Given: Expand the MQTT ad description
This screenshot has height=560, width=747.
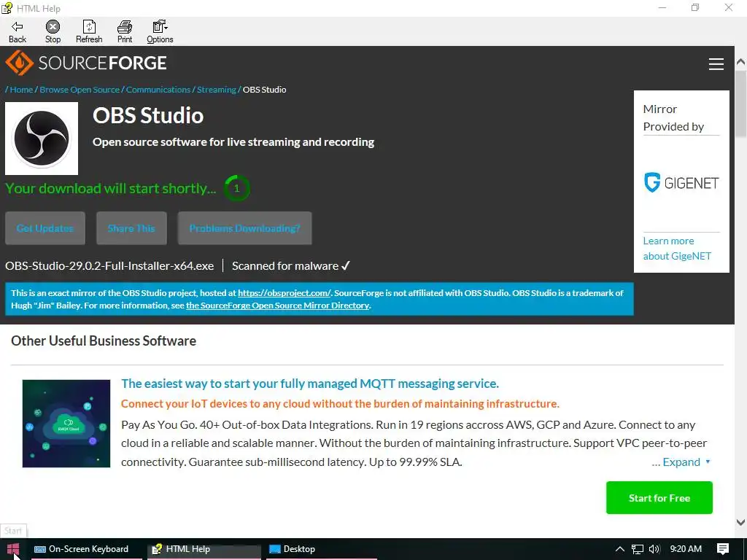Looking at the screenshot, I should (x=681, y=462).
